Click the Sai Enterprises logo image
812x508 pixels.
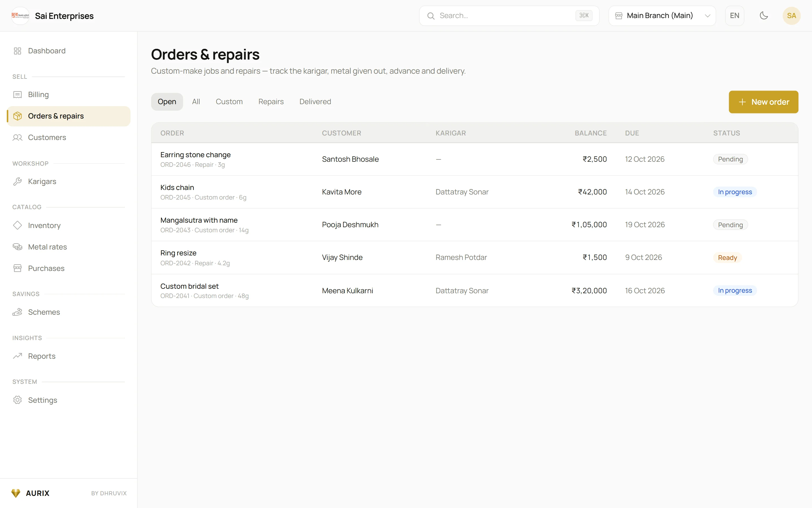click(20, 16)
